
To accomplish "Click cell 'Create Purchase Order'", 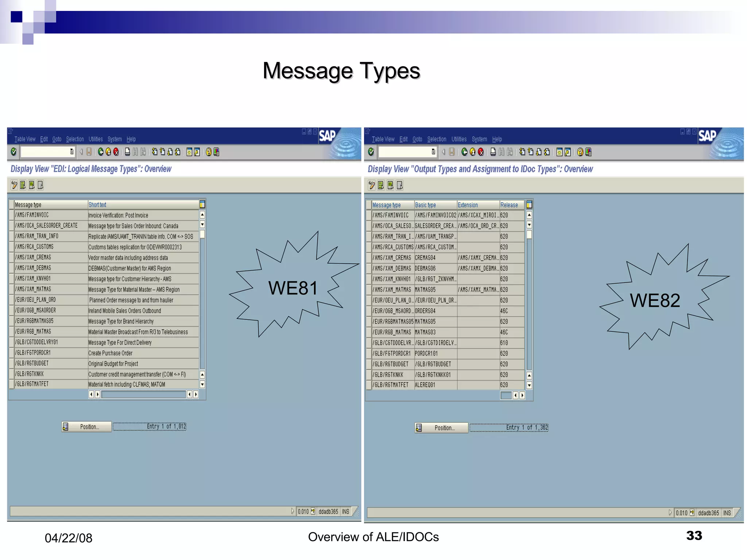I will [143, 353].
